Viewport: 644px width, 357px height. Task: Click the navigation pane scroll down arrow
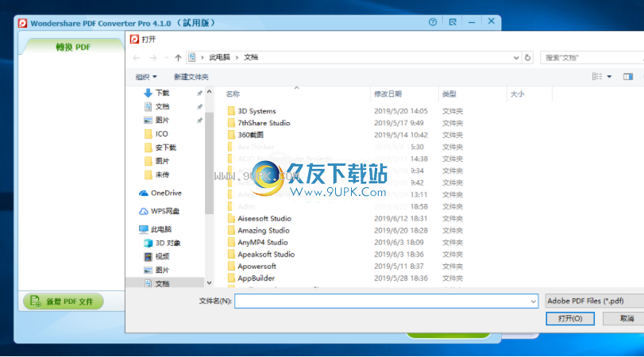[209, 282]
